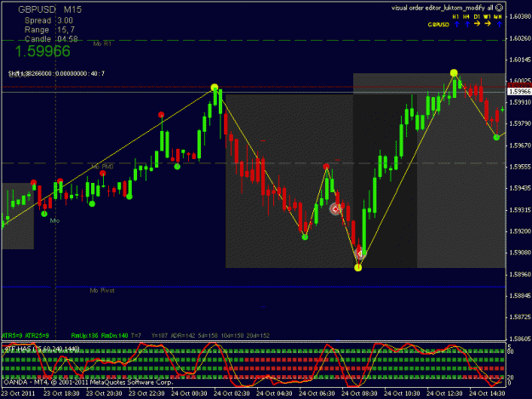Click the '23 Oct 18:30' time axis label
532x399 pixels.
click(x=61, y=394)
